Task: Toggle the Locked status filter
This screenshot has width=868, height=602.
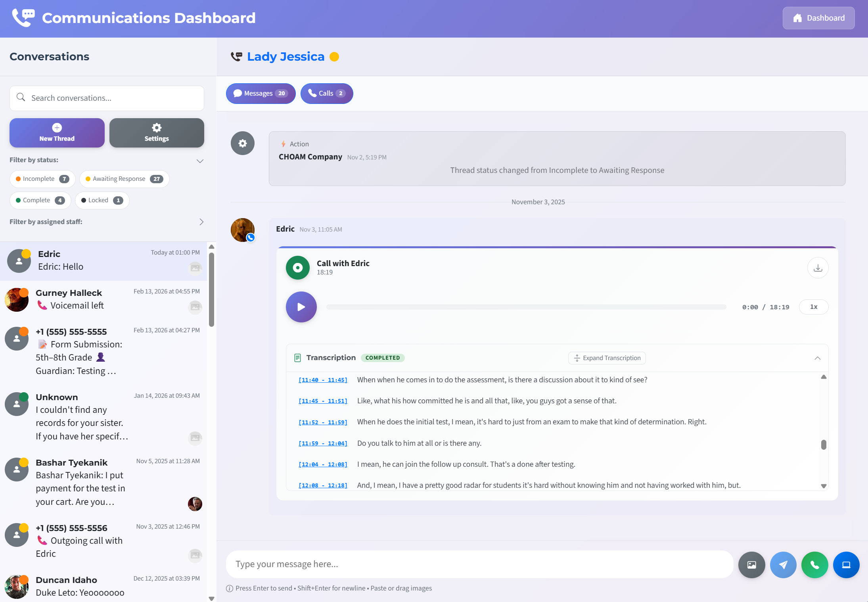Action: (x=102, y=200)
